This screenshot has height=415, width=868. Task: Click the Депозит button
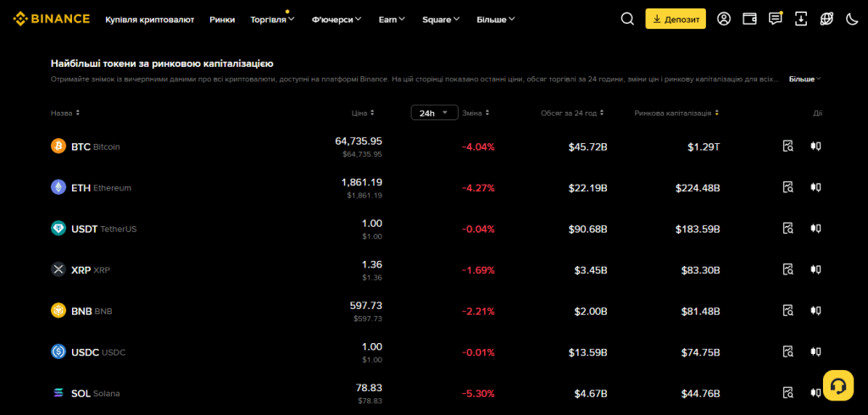[x=676, y=19]
